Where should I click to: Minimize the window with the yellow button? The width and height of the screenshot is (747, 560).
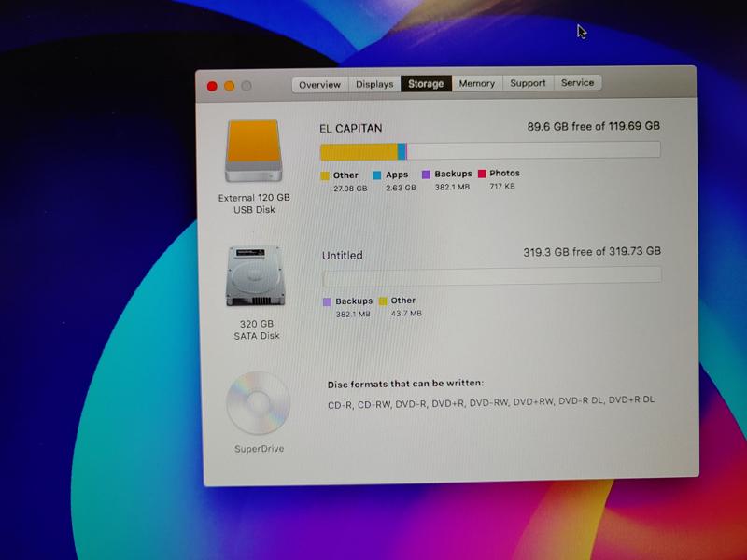point(229,86)
